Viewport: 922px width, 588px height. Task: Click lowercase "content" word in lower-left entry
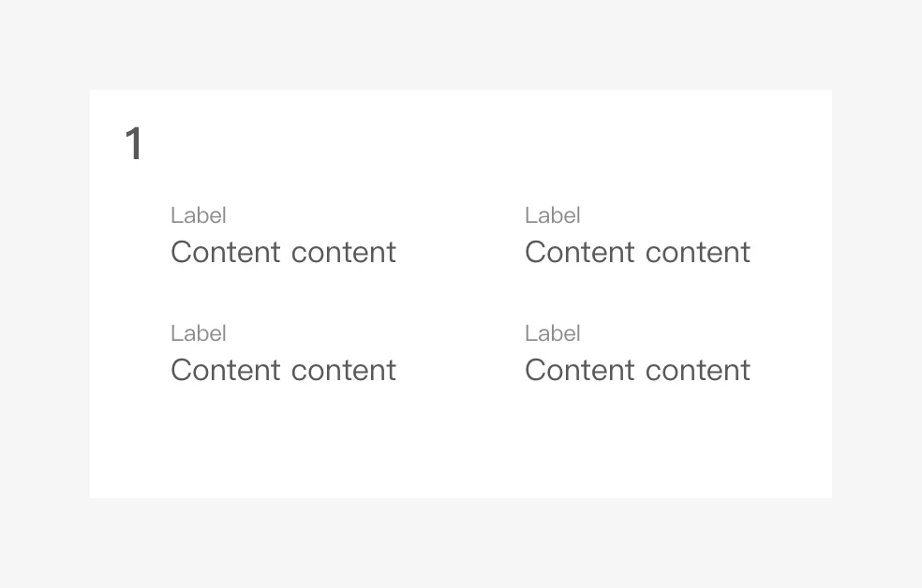pyautogui.click(x=344, y=371)
